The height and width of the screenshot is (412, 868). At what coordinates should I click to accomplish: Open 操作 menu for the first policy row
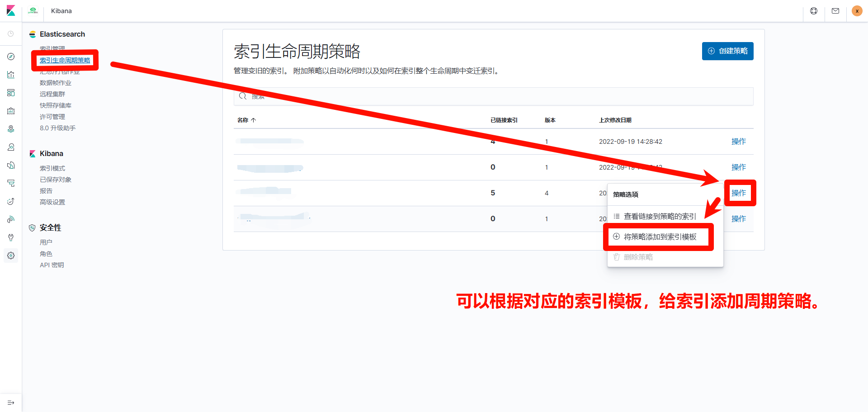coord(738,142)
